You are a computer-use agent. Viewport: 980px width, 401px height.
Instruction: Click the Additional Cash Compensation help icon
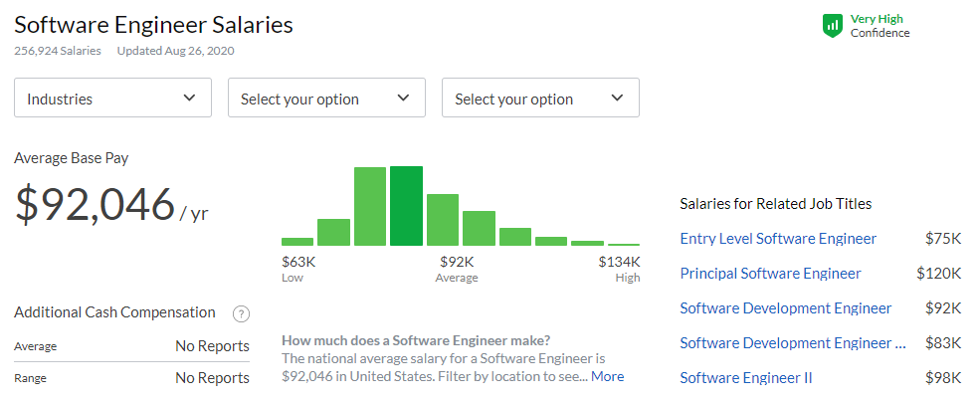pyautogui.click(x=241, y=313)
